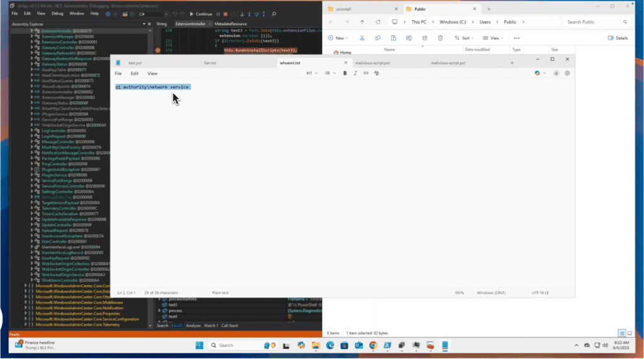Expand the process variable in Locals
Image resolution: width=644 pixels, height=359 pixels.
point(159,311)
